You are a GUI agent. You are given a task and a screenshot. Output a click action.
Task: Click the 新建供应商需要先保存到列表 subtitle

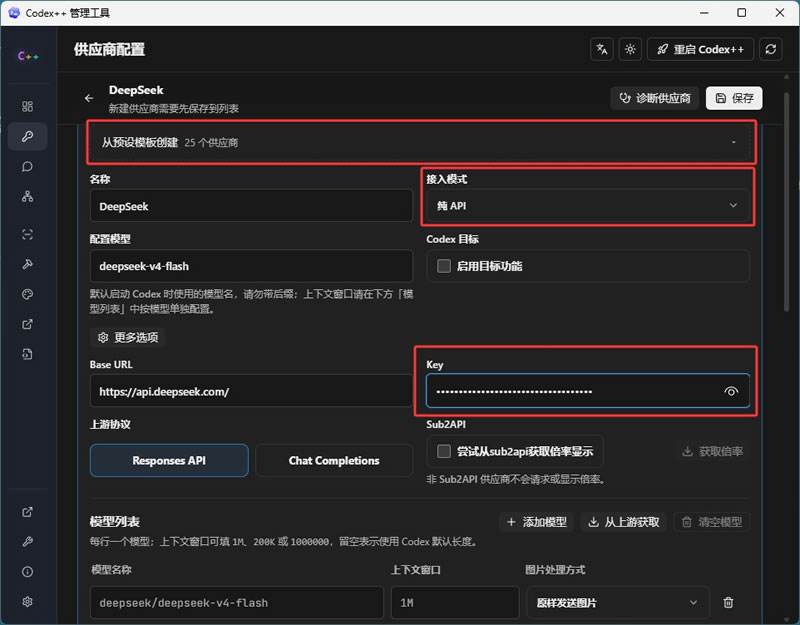click(173, 108)
